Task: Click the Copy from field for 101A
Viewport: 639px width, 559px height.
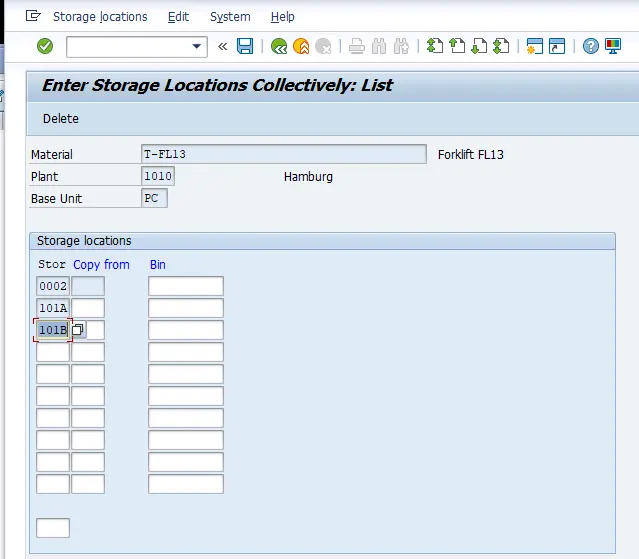Action: click(x=88, y=308)
